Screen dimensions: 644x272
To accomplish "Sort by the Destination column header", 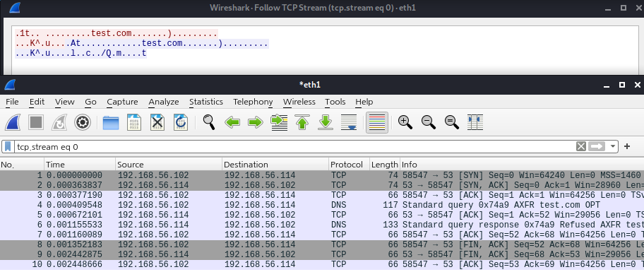I will point(275,165).
